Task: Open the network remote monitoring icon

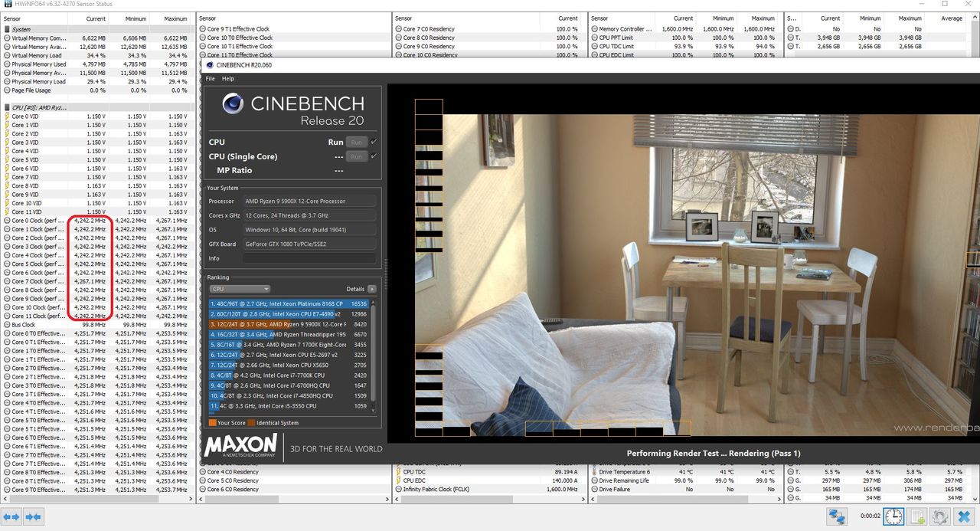Action: click(x=837, y=517)
